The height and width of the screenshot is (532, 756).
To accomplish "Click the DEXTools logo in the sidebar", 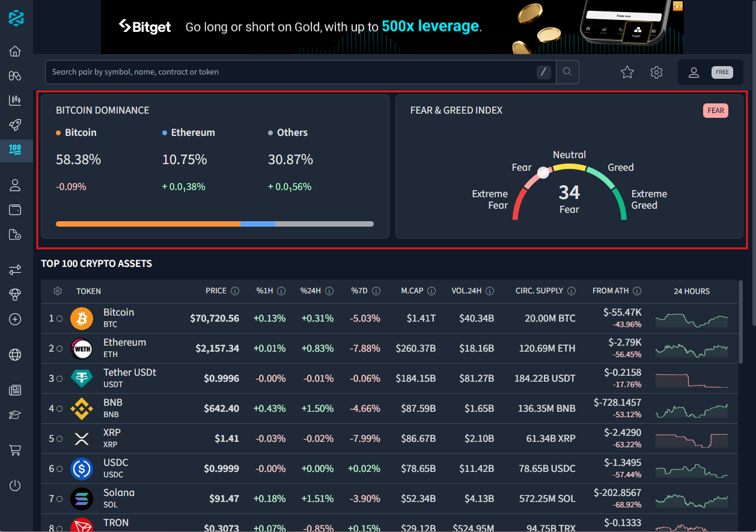I will (x=16, y=17).
